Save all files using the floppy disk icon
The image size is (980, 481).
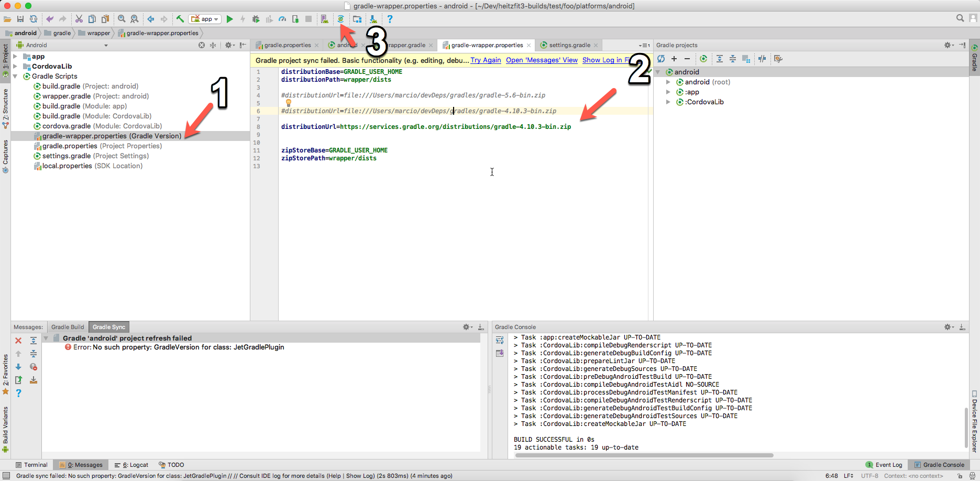(x=20, y=19)
